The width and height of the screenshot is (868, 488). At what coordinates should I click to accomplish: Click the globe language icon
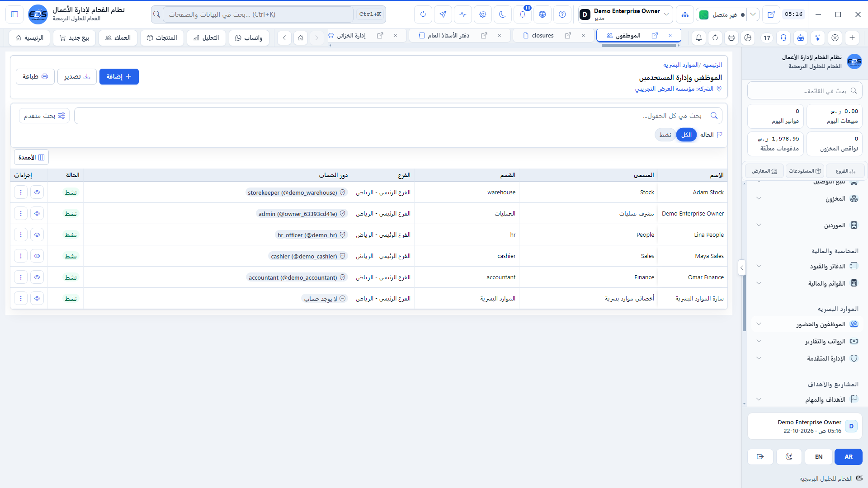click(542, 14)
